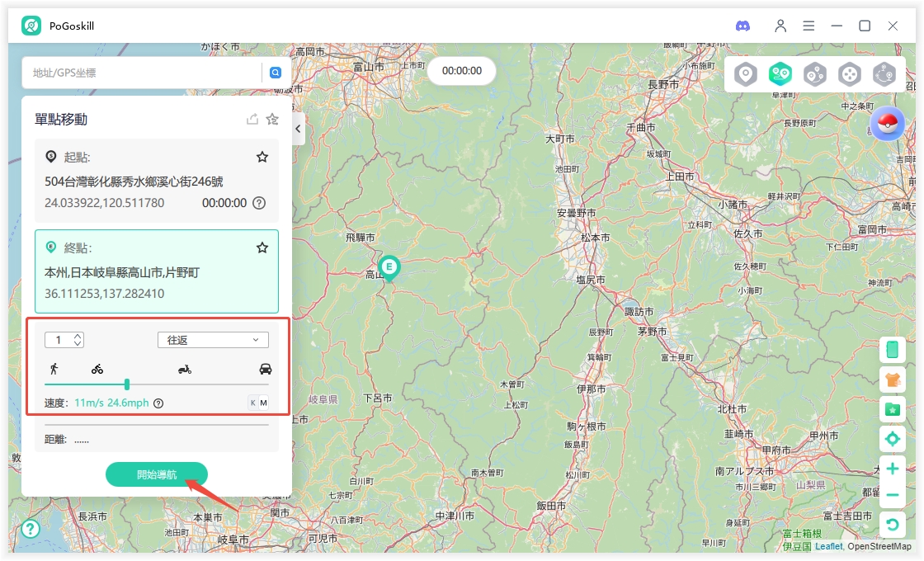Open the favorites folder star icon
924x561 pixels.
click(x=892, y=409)
